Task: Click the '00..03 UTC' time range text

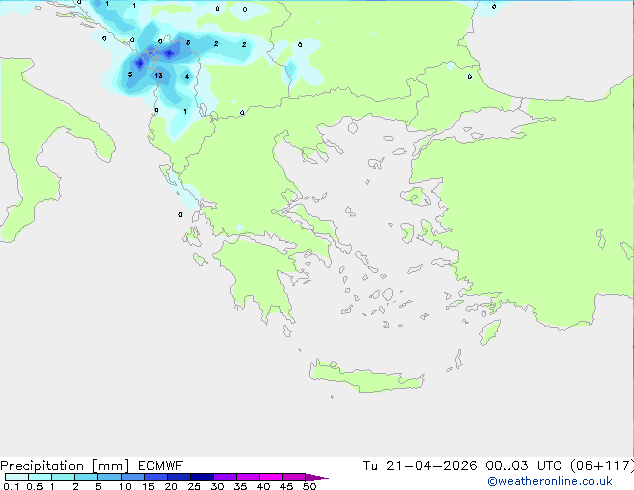Action: coord(524,466)
